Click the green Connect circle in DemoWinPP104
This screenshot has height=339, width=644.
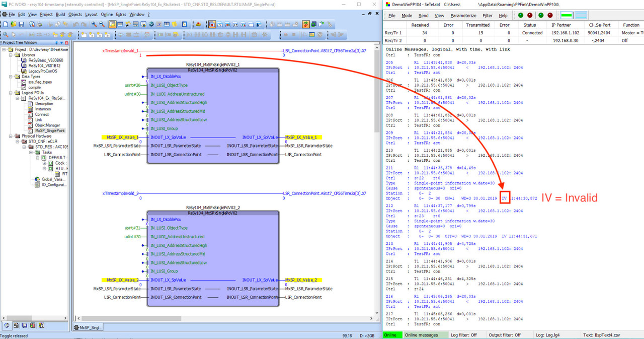[520, 15]
